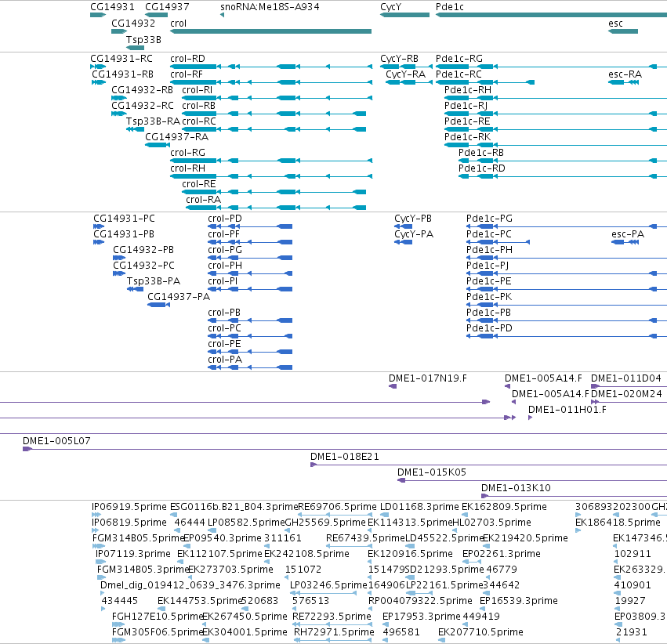The width and height of the screenshot is (667, 644).
Task: Click EST EK207710.5prime label
Action: tap(480, 631)
